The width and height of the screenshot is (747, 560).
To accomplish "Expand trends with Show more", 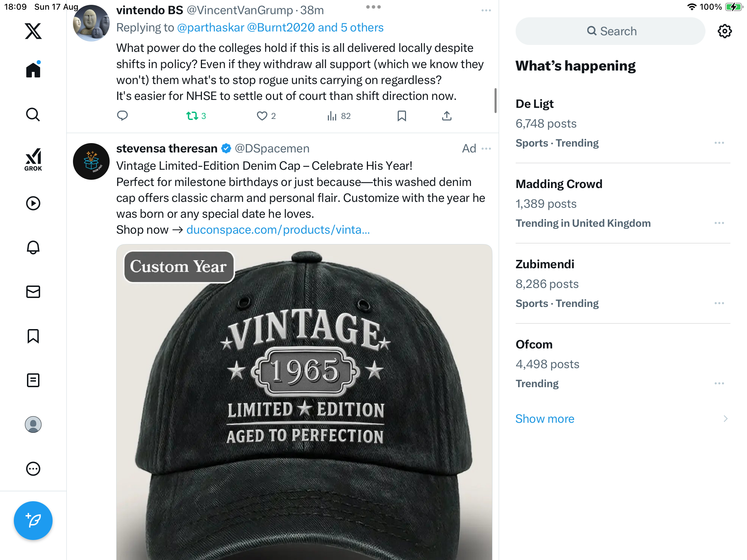I will tap(545, 419).
